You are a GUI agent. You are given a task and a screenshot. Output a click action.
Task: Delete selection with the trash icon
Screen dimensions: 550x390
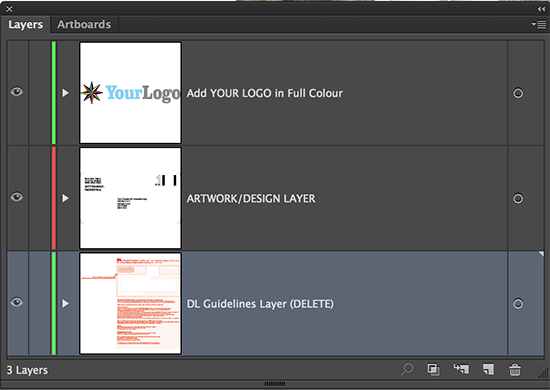(x=515, y=369)
